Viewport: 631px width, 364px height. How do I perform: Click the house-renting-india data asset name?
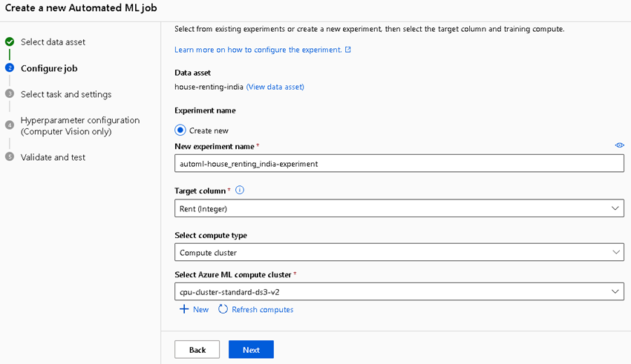(209, 87)
